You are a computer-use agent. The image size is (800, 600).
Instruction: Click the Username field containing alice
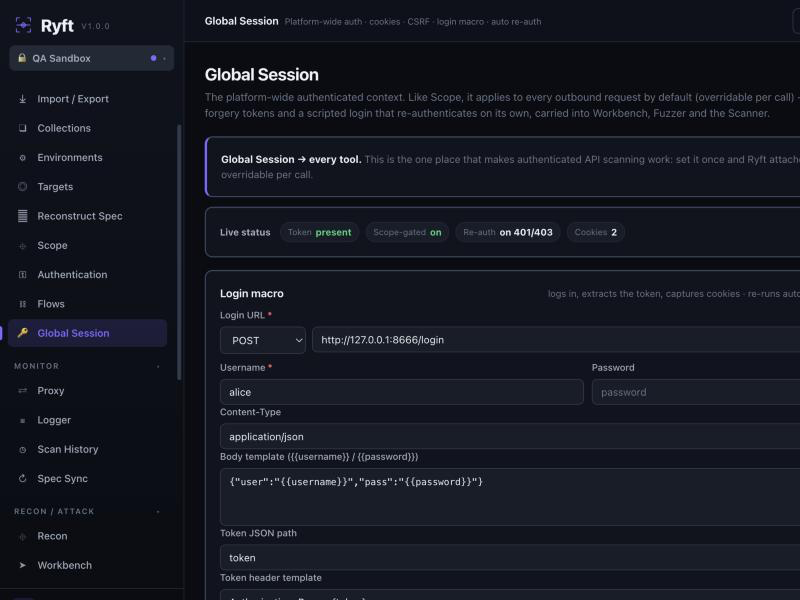(x=402, y=392)
